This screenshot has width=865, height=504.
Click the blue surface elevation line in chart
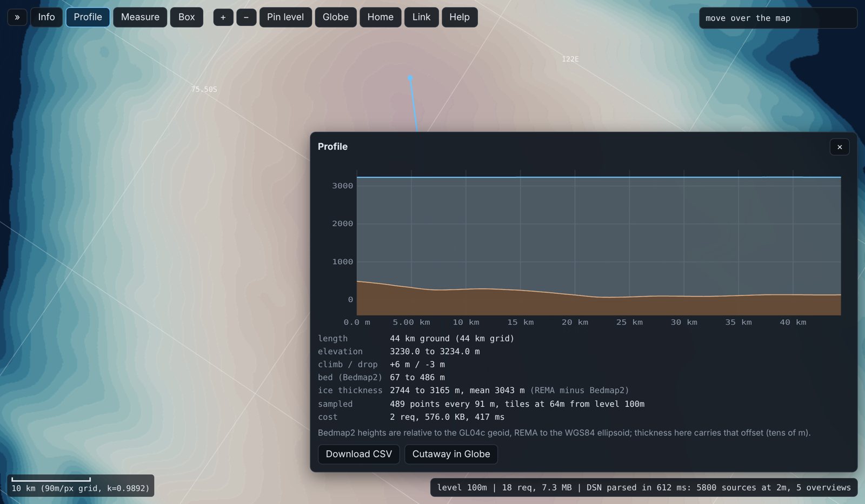[x=598, y=177]
